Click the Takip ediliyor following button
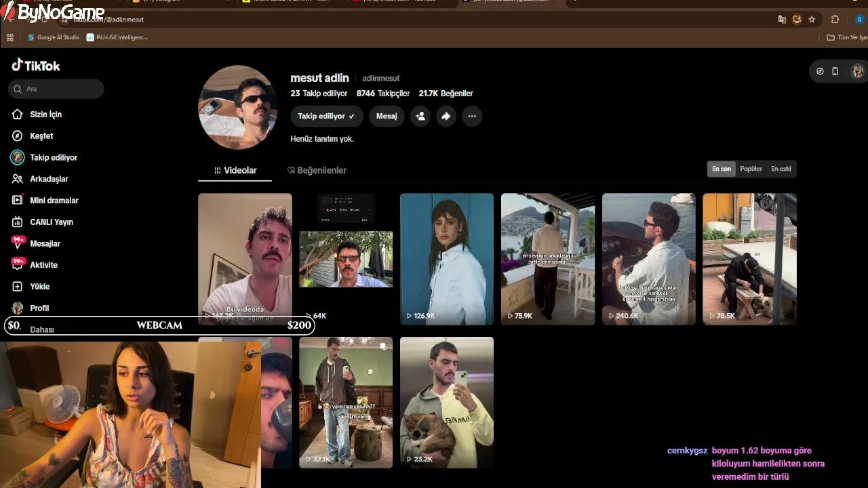 coord(327,116)
